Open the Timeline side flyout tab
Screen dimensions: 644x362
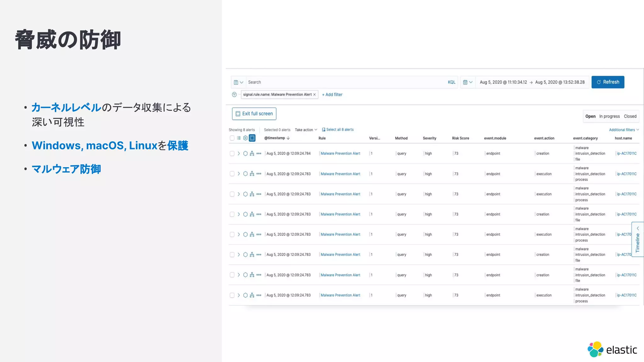point(637,239)
